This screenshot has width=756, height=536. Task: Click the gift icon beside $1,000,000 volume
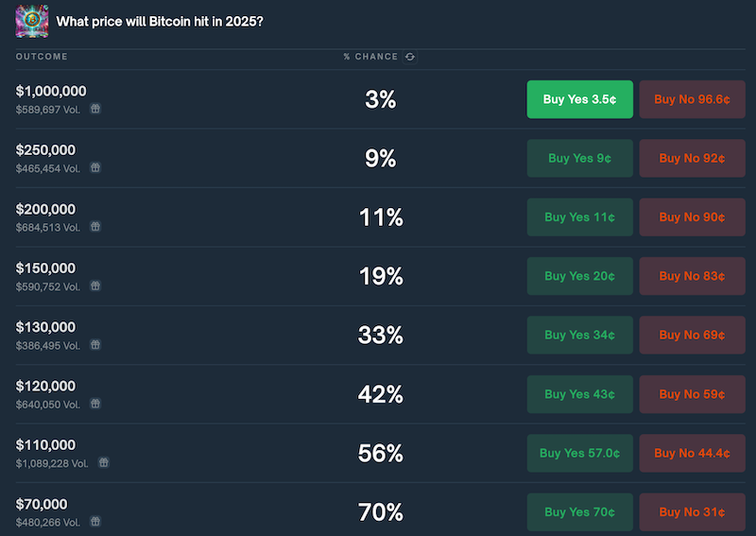pos(95,109)
